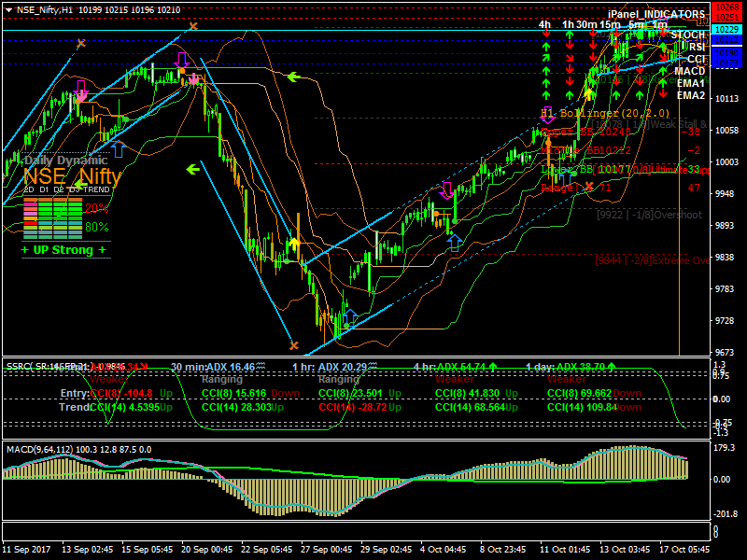Click the 1m timeframe column header

660,24
